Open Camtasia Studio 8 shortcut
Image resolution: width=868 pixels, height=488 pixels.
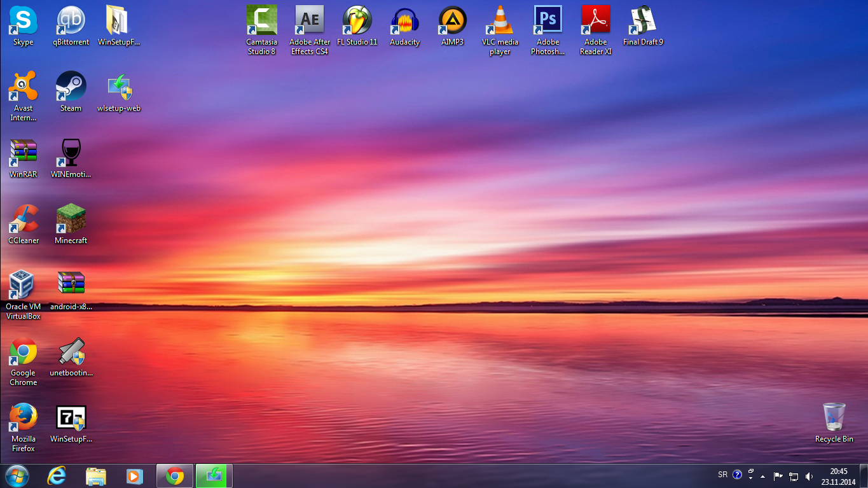point(261,30)
